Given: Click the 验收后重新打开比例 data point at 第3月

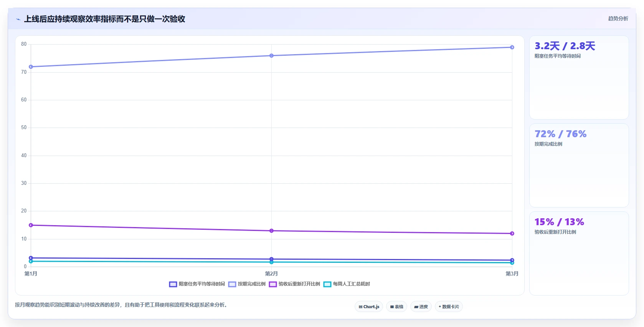Looking at the screenshot, I should coord(512,234).
